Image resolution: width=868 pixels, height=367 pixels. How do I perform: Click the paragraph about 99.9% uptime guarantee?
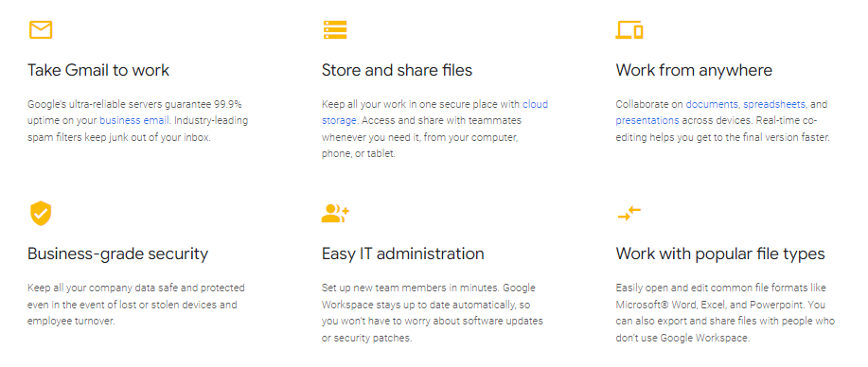[138, 121]
